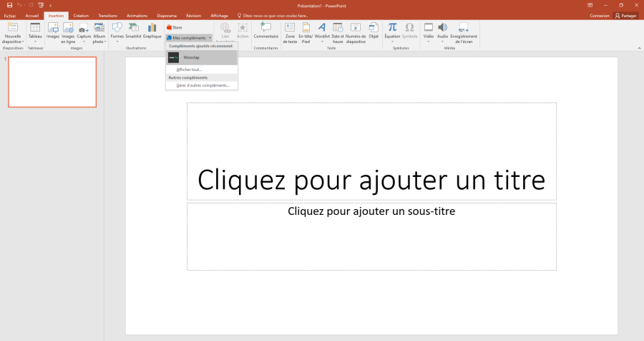Insert a Zone de texte

click(x=290, y=29)
